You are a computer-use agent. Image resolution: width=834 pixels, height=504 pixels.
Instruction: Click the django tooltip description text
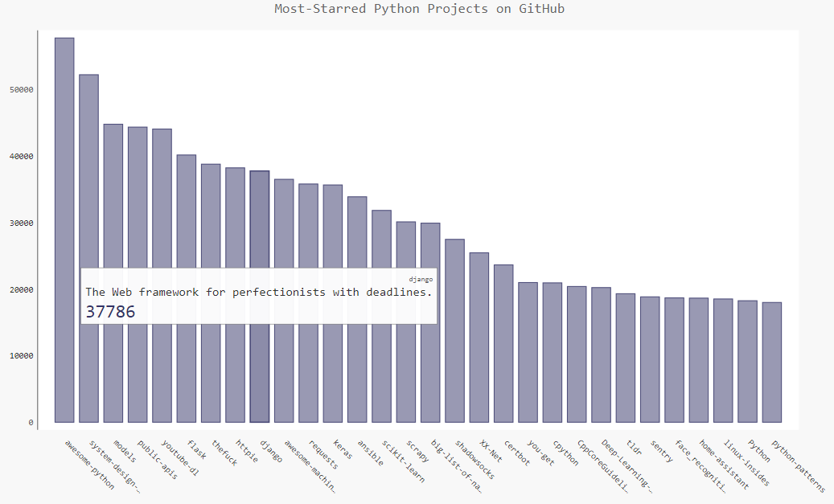258,292
